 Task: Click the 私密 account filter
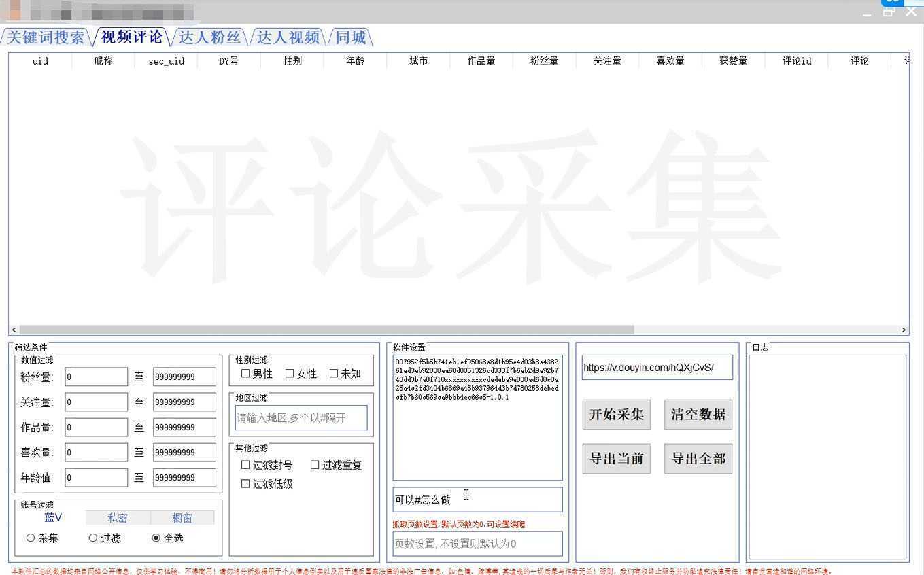click(117, 517)
